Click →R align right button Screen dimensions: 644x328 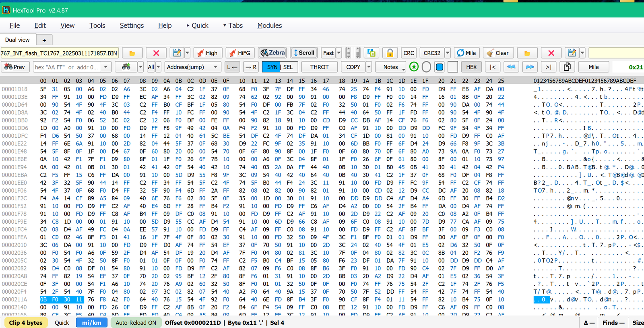click(250, 67)
